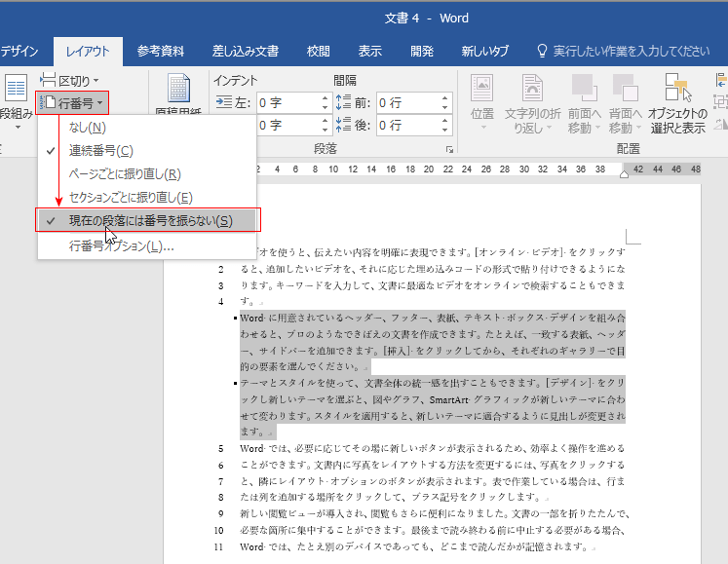Click the 文書 4 - Word title
The width and height of the screenshot is (728, 564).
426,19
